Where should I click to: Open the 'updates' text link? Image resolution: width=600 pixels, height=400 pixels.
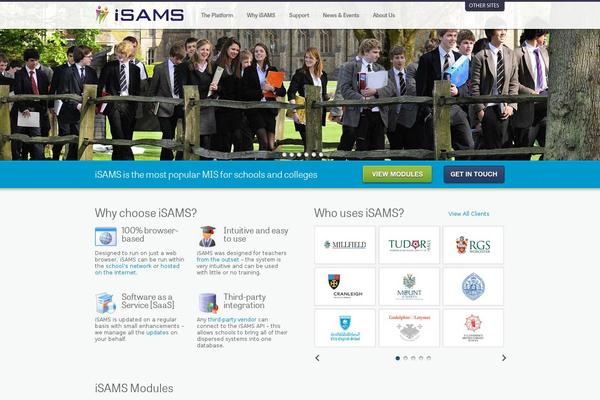click(x=157, y=333)
